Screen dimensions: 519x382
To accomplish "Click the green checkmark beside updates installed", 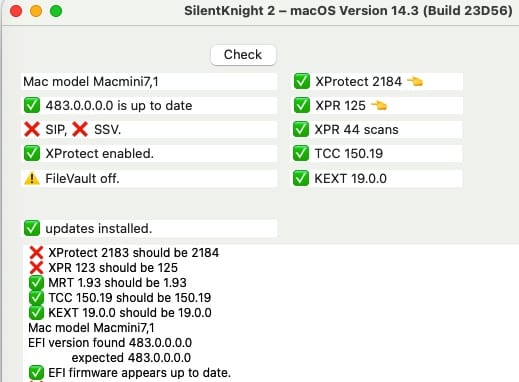I will pyautogui.click(x=32, y=228).
